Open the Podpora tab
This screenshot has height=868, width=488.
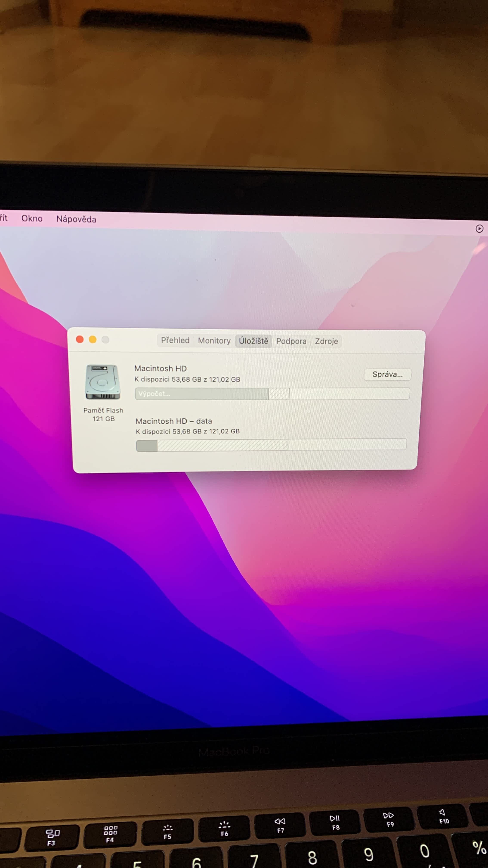(x=291, y=341)
